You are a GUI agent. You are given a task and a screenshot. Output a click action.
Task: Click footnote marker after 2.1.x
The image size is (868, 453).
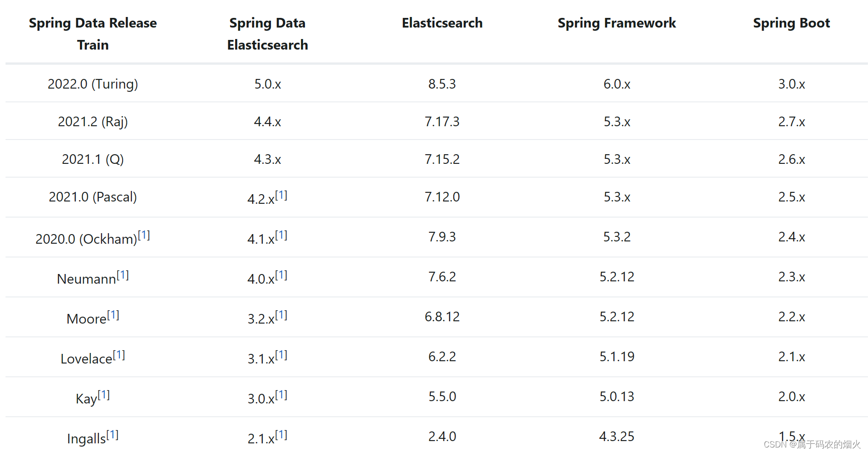pyautogui.click(x=281, y=435)
